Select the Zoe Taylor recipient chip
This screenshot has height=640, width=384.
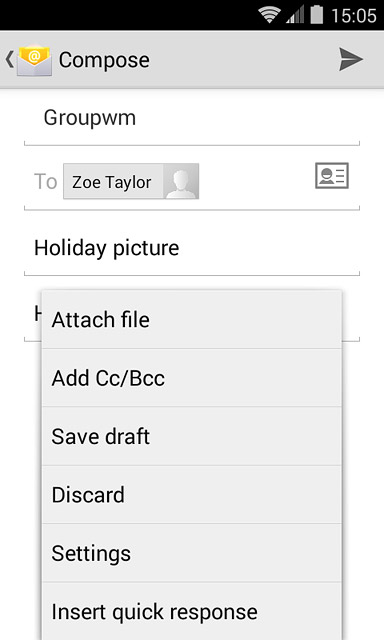[x=131, y=182]
